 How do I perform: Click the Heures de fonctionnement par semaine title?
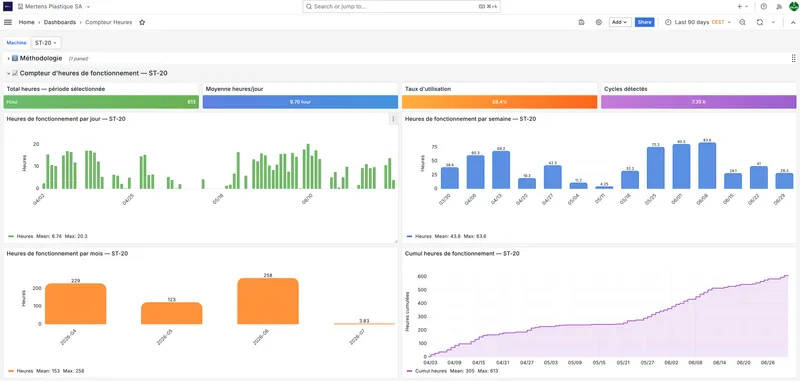tap(470, 119)
